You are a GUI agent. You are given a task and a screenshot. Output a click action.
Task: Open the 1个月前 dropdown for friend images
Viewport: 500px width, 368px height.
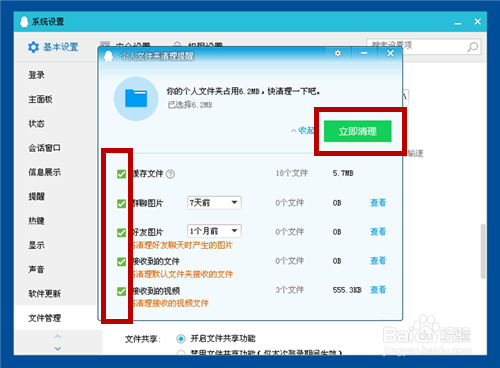(x=214, y=231)
